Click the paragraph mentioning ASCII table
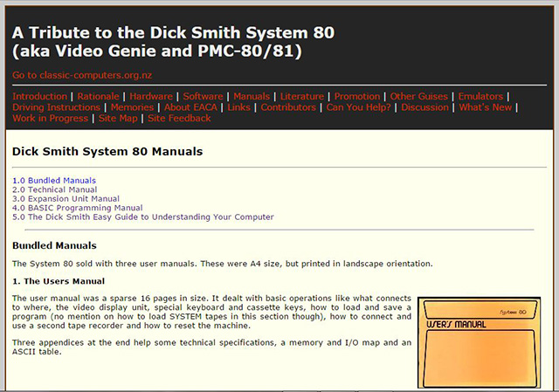Image resolution: width=559 pixels, height=392 pixels. pyautogui.click(x=211, y=347)
